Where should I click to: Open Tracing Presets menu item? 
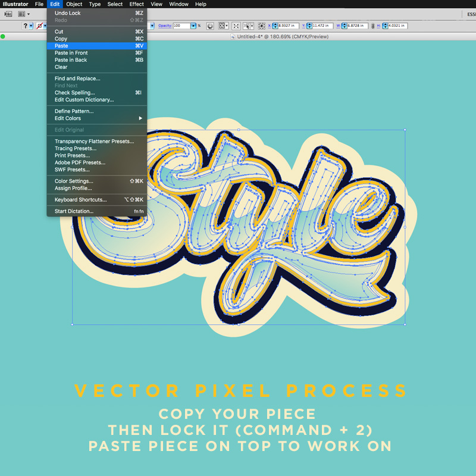97,148
